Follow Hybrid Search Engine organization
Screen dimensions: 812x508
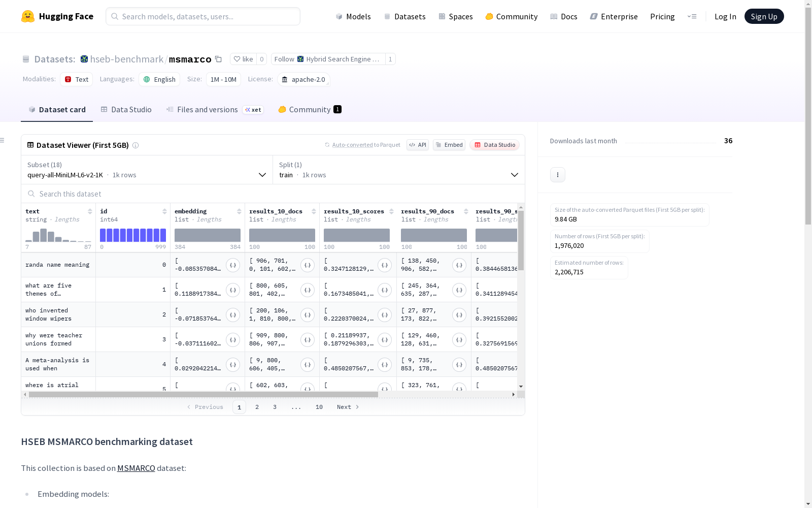(328, 59)
